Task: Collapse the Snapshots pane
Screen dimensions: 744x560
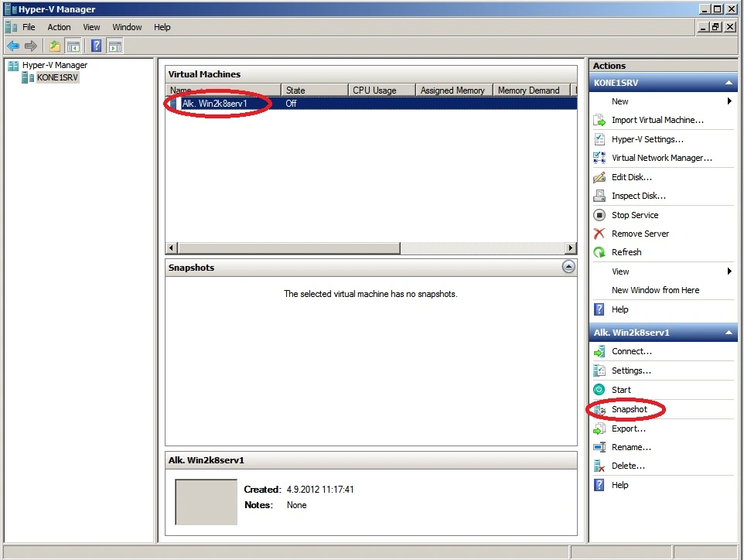Action: tap(569, 267)
